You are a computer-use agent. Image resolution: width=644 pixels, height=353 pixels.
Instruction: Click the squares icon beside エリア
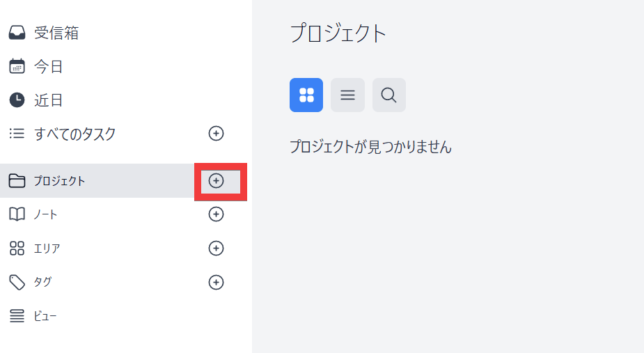point(17,249)
